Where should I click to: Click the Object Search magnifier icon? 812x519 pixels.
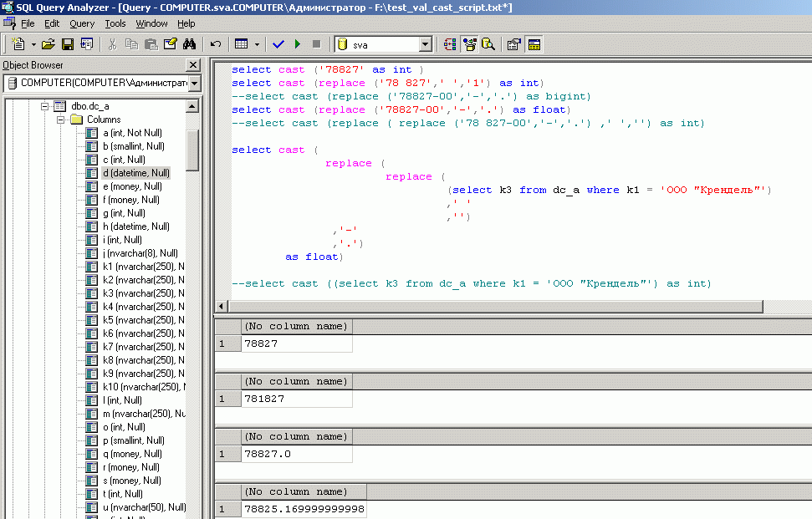tap(488, 44)
